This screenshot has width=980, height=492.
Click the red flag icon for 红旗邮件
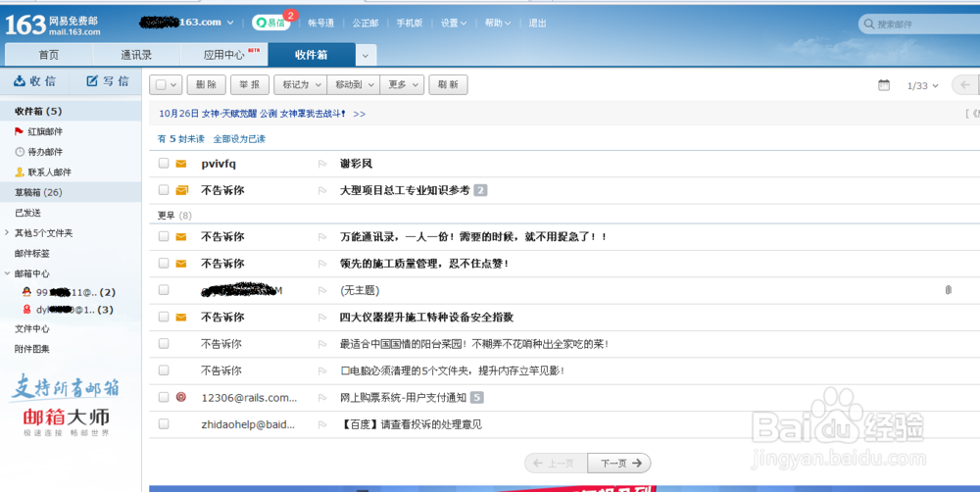click(x=19, y=131)
